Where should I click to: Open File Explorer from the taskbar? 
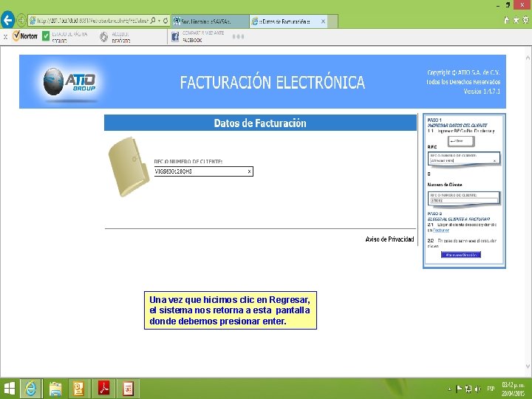coord(55,389)
